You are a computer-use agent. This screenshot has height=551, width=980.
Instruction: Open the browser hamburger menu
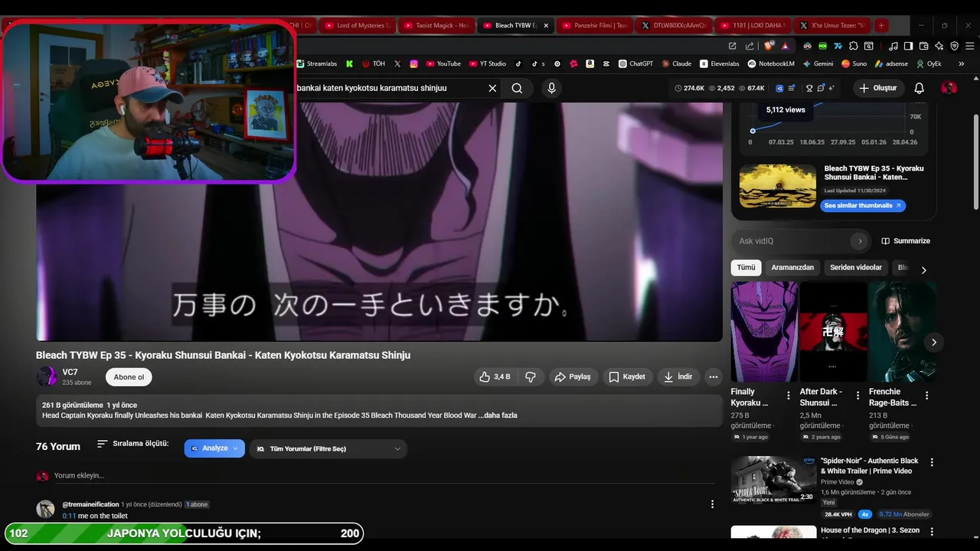point(969,46)
